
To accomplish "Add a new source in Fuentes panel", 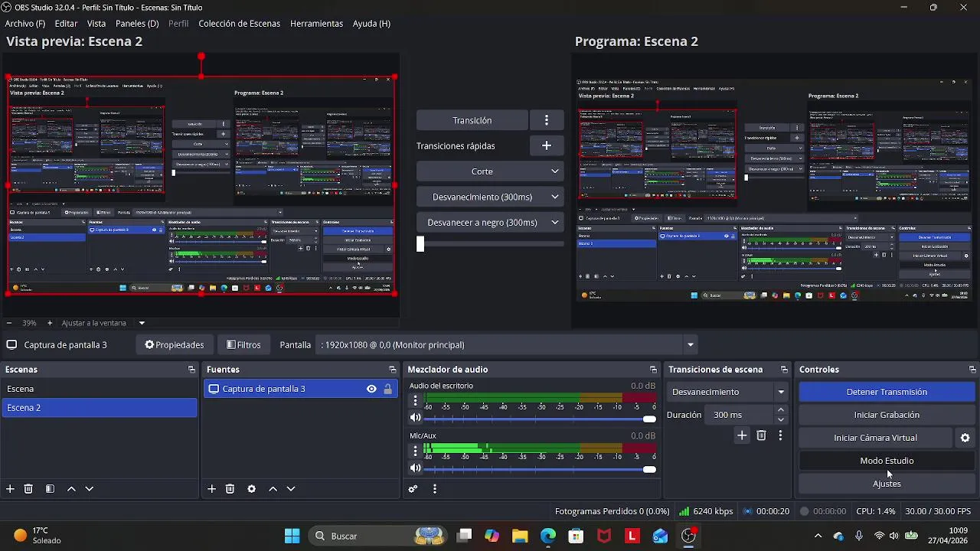I will click(211, 489).
